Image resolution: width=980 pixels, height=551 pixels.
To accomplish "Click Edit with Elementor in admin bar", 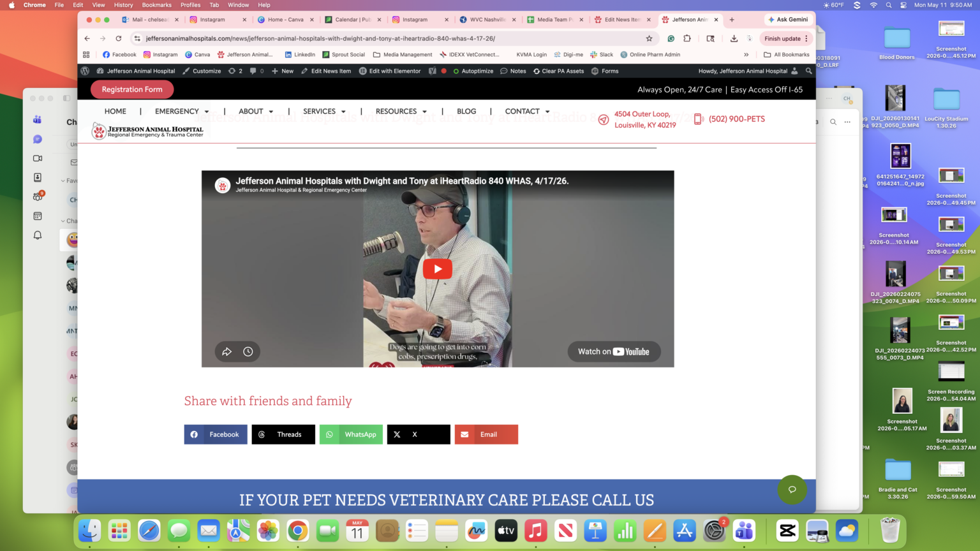I will [390, 71].
